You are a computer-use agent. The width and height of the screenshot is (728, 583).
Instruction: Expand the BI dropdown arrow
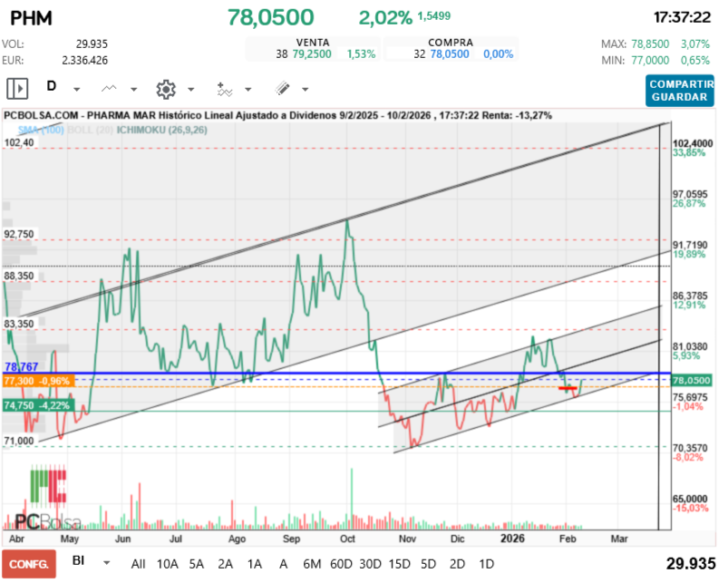(107, 562)
